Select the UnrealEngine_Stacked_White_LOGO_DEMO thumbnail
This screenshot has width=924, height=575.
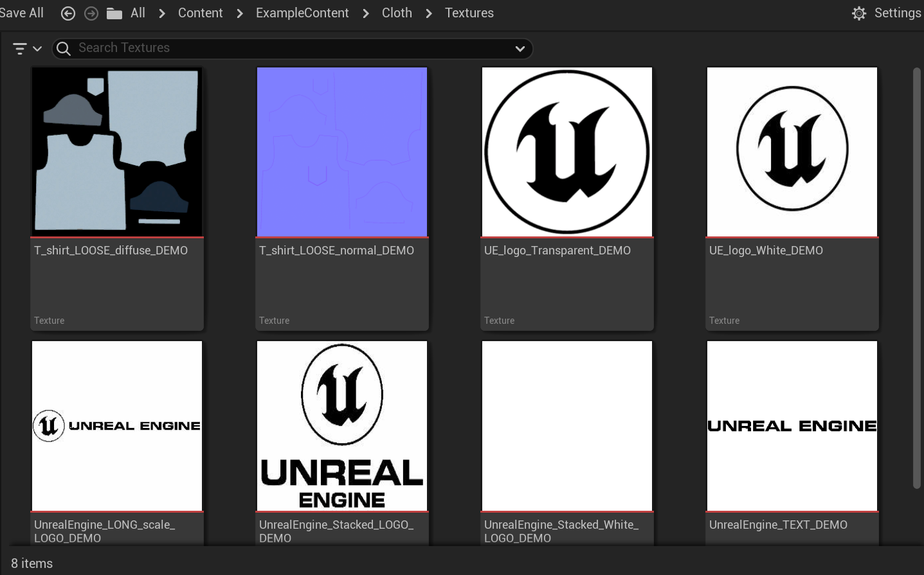[567, 426]
